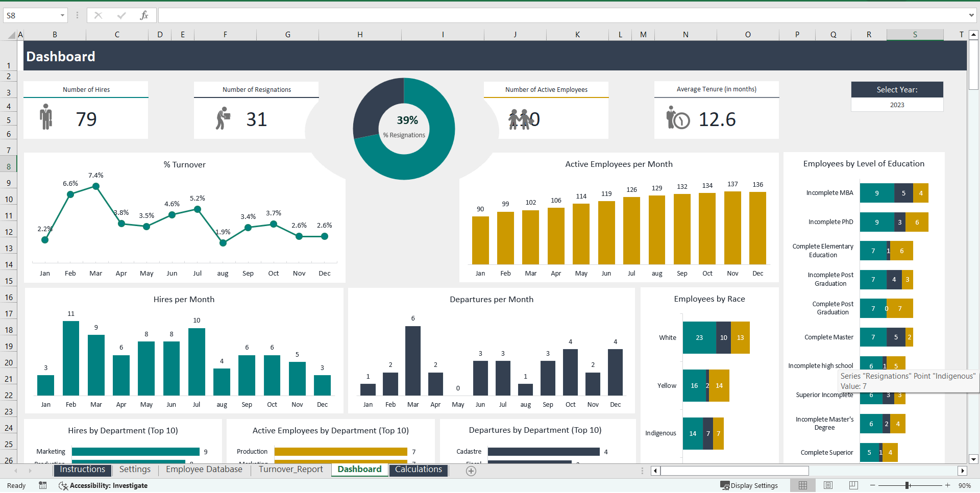980x493 pixels.
Task: Click Incomplete MBA teal segment showing 9
Action: point(877,193)
